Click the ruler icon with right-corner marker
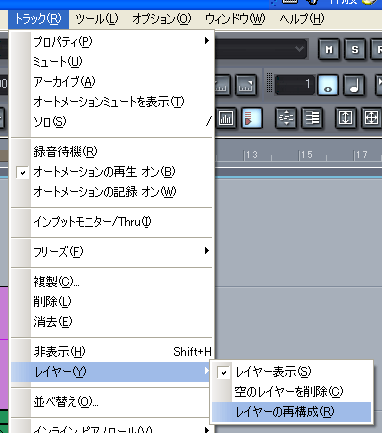This screenshot has width=382, height=433. pos(246,85)
